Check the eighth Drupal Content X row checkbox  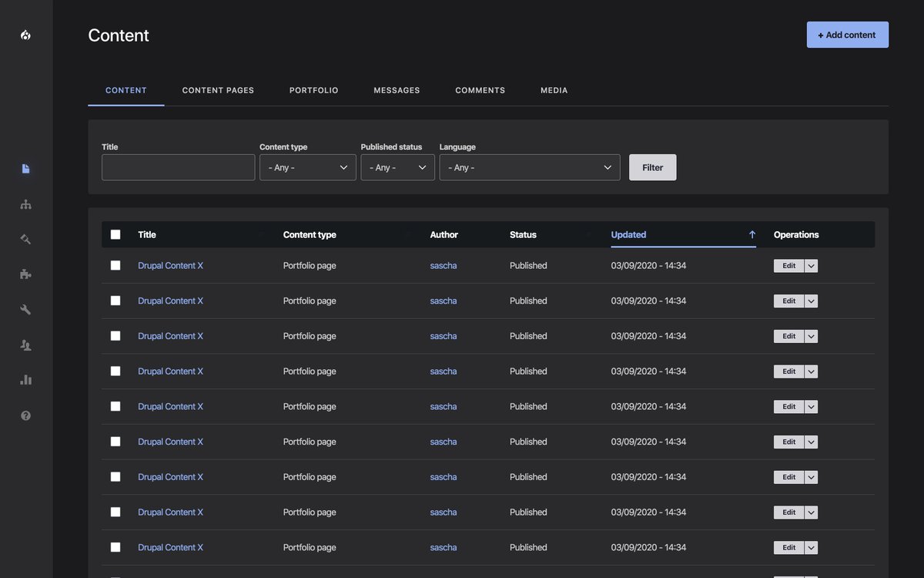(115, 512)
